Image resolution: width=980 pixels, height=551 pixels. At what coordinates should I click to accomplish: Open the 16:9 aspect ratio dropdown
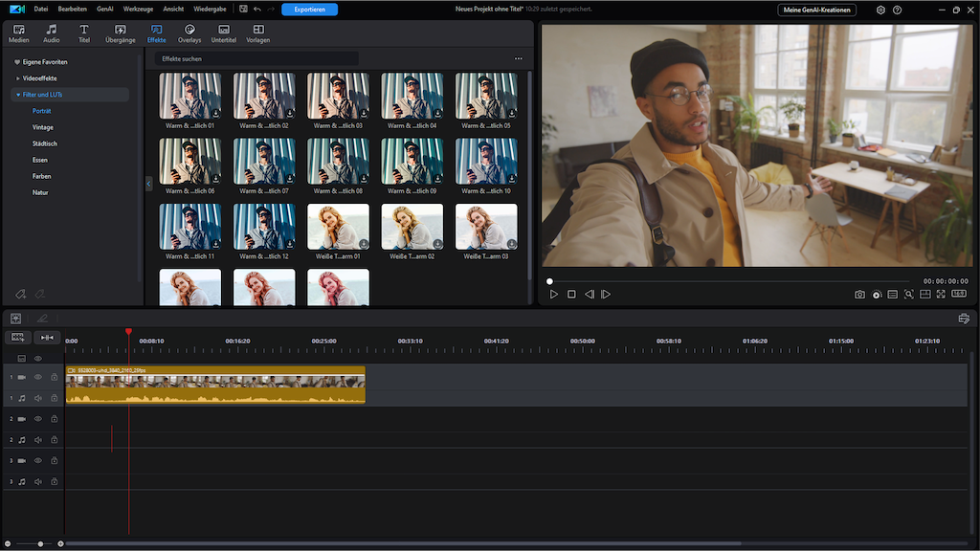tap(958, 295)
